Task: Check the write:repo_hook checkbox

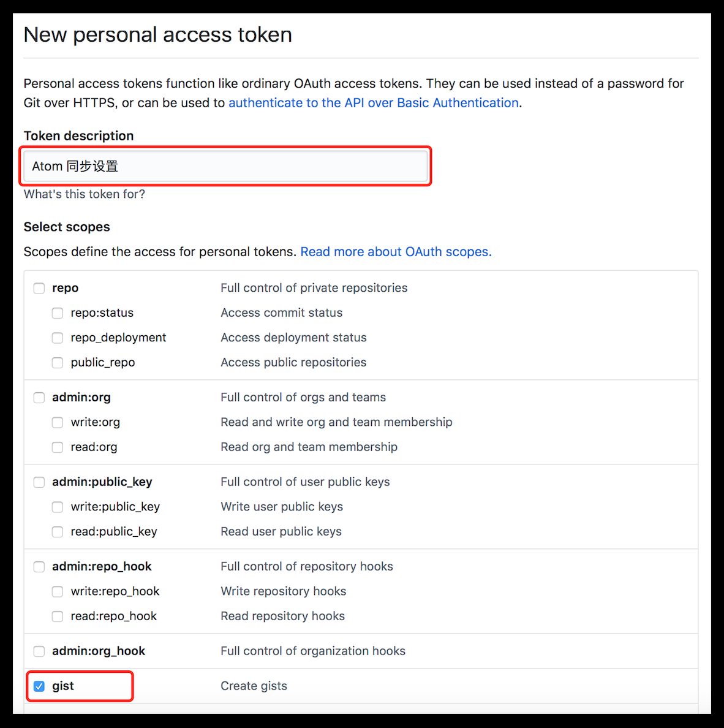Action: tap(57, 591)
